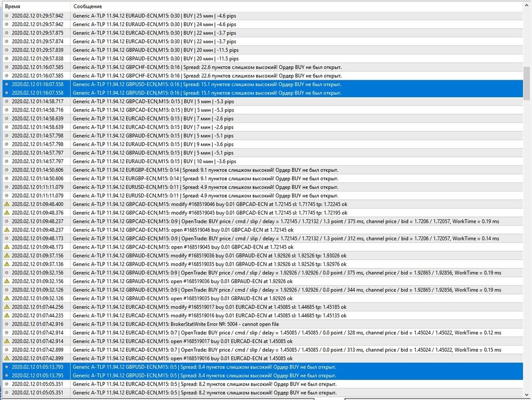Click info icon of OpenTrade 313 ms EURCAD row

[6, 350]
